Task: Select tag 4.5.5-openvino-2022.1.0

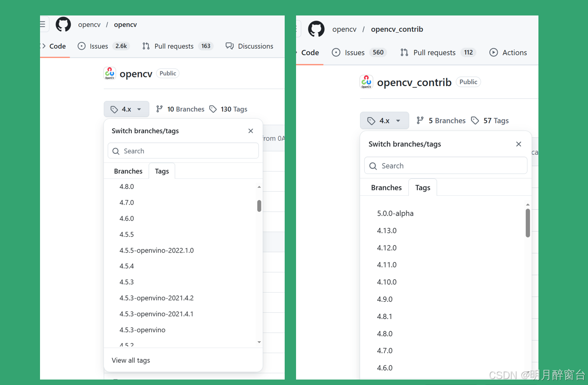Action: click(x=156, y=250)
